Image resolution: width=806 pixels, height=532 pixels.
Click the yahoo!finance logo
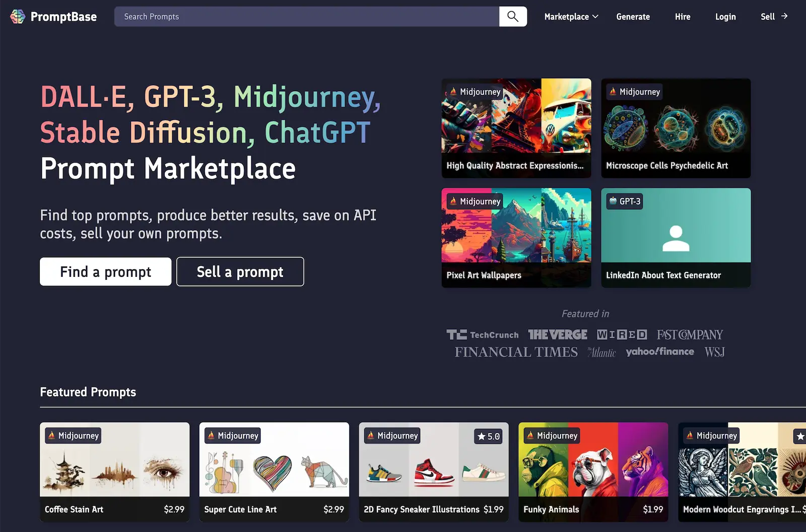pyautogui.click(x=659, y=352)
